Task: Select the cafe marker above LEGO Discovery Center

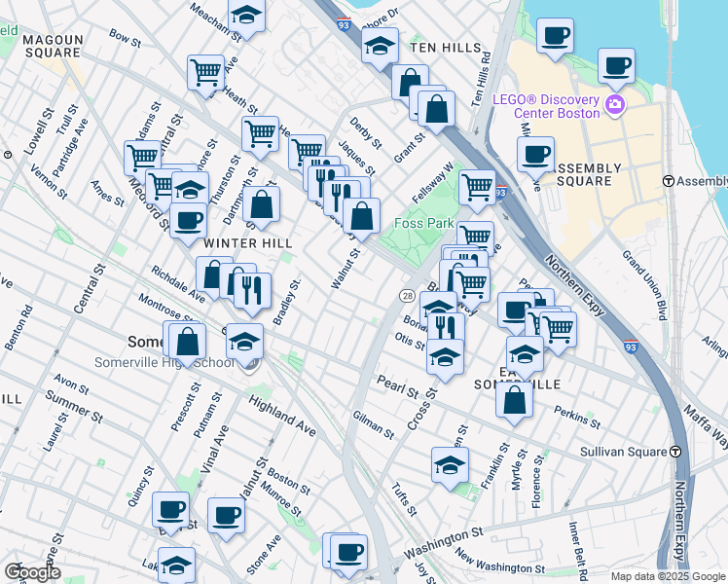Action: [616, 67]
